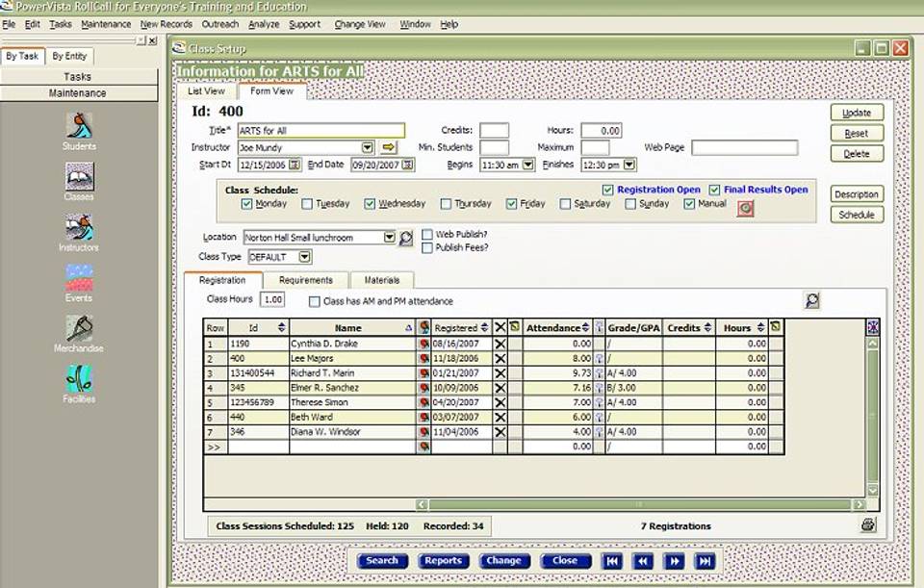Click into the Web Page input field

[x=744, y=147]
